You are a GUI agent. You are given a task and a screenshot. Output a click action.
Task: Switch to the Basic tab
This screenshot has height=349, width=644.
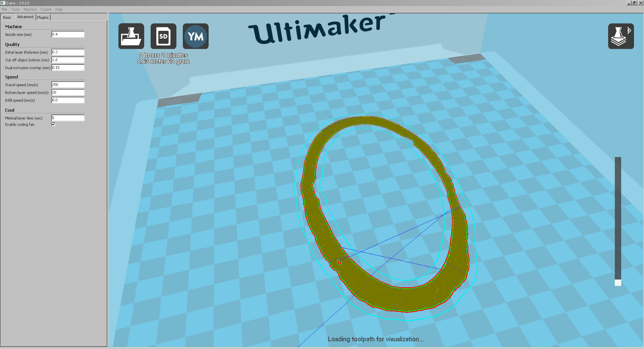[x=7, y=17]
